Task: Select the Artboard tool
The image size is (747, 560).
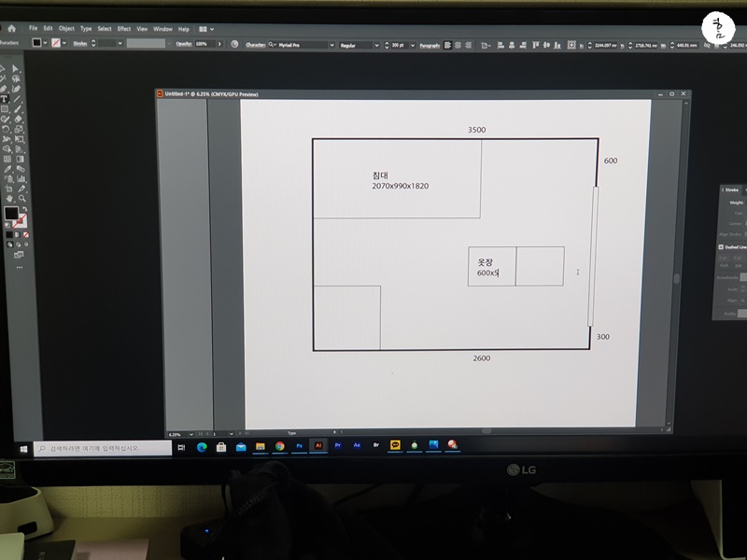Action: 9,189
